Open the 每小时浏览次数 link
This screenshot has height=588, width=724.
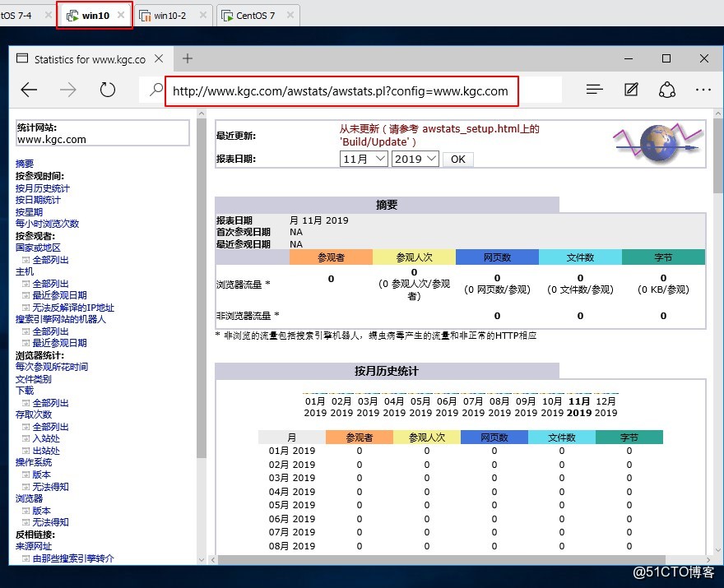click(47, 224)
